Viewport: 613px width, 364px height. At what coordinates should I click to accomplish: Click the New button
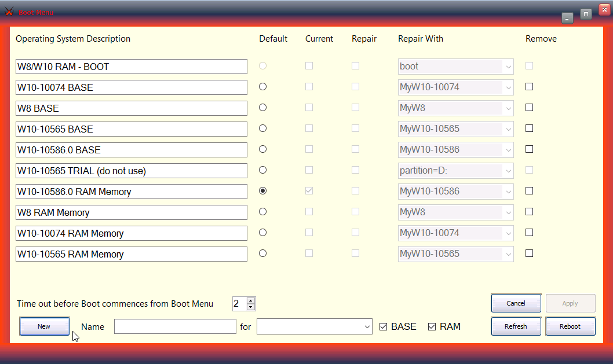[x=44, y=326]
